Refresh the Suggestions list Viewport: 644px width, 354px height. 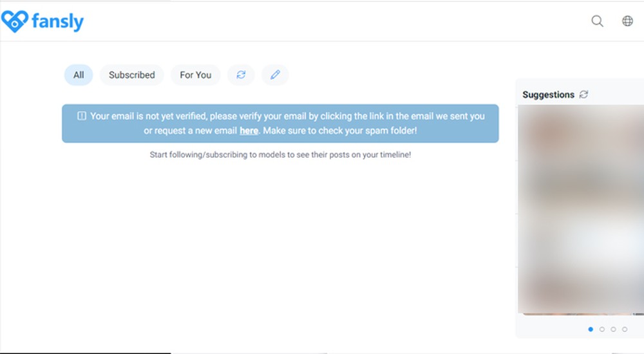tap(583, 95)
